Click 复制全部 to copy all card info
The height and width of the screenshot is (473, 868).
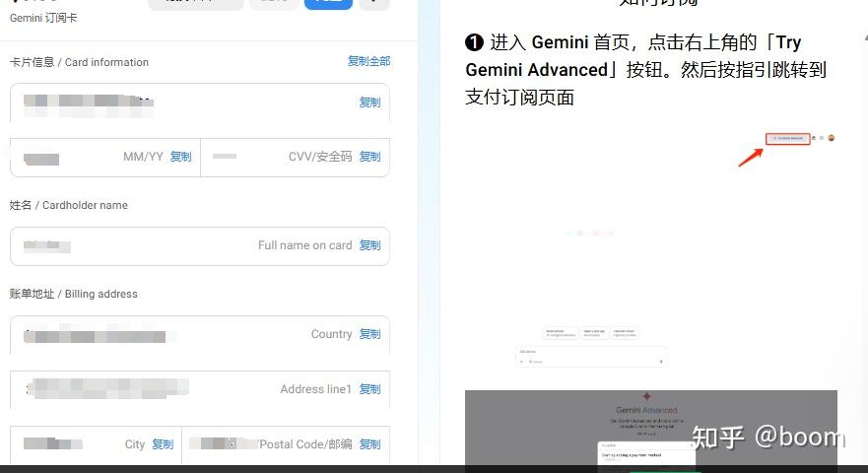(x=368, y=61)
